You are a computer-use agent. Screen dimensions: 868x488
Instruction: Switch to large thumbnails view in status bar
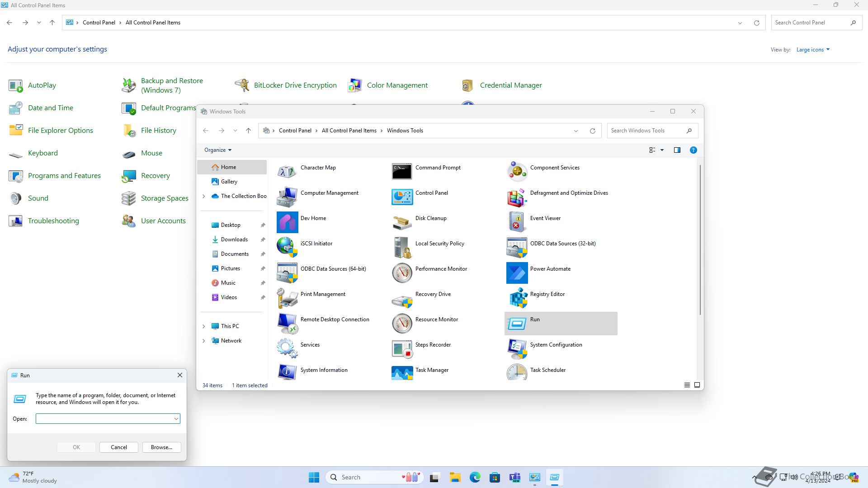coord(697,385)
